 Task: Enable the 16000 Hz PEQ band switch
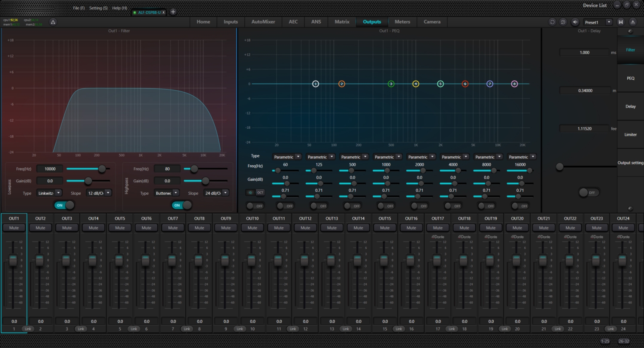[519, 206]
